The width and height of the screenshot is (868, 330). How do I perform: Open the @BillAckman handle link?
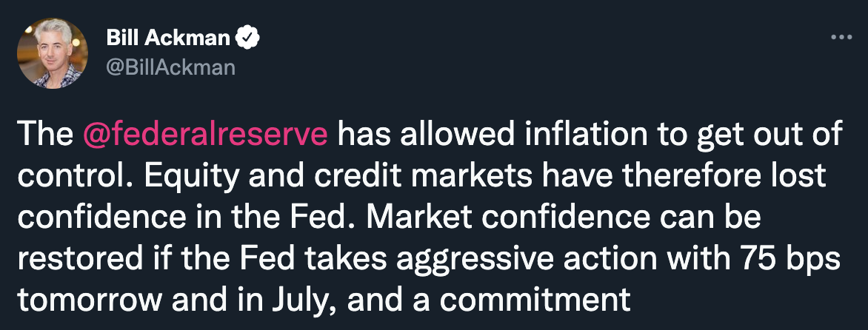pos(171,68)
